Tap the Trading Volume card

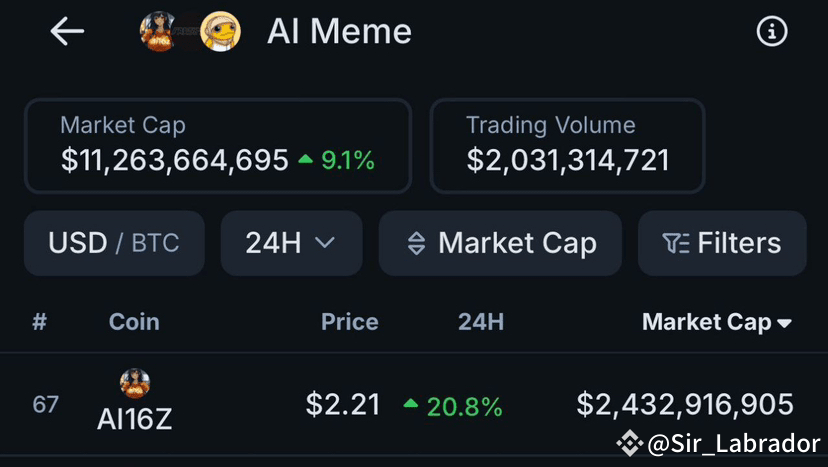[567, 146]
